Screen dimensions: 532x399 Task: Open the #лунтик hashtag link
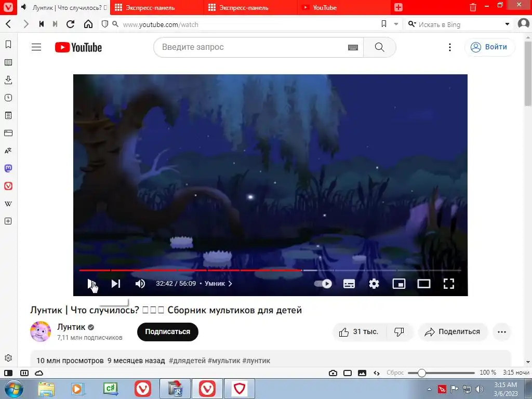[x=256, y=361]
